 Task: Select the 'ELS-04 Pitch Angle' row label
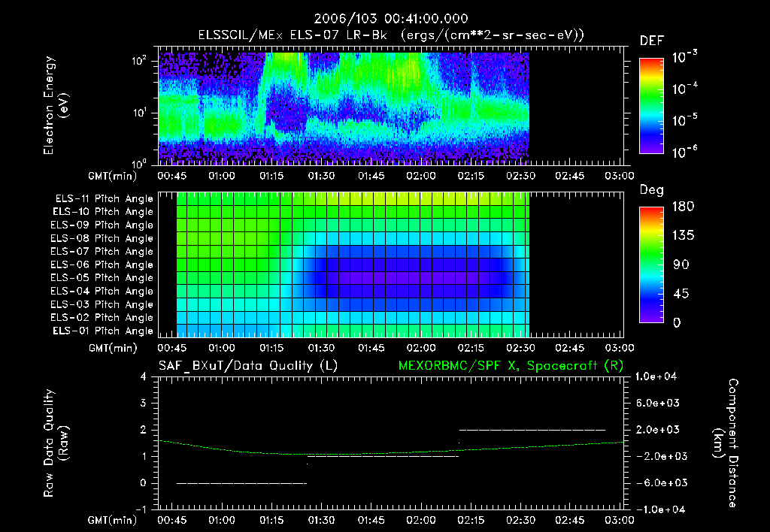pos(102,291)
